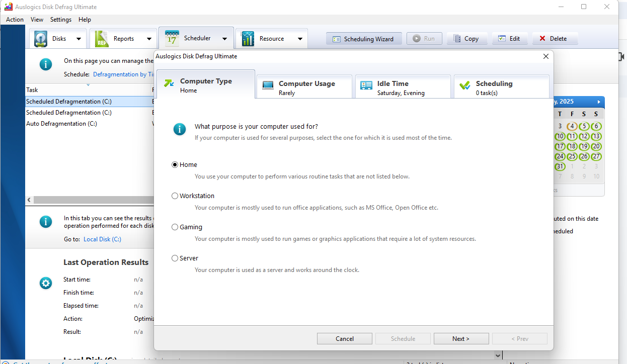Screen dimensions: 627x364
Task: Click the Last Operation Results gear icon
Action: (45, 283)
